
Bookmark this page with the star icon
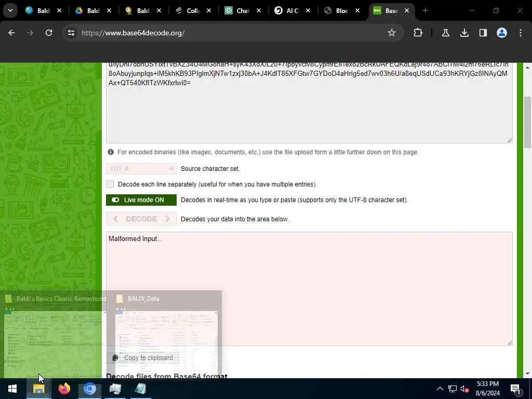click(392, 33)
